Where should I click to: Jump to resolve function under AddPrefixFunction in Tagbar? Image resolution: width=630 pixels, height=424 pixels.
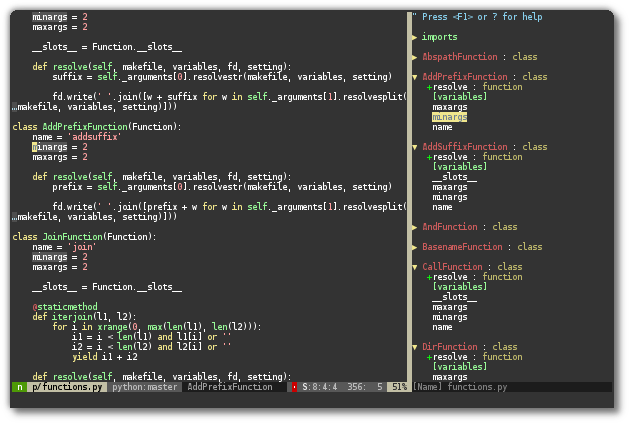pyautogui.click(x=475, y=87)
